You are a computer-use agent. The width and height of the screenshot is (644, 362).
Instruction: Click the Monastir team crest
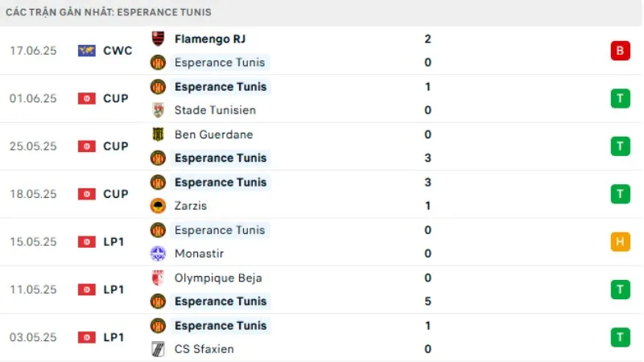158,253
